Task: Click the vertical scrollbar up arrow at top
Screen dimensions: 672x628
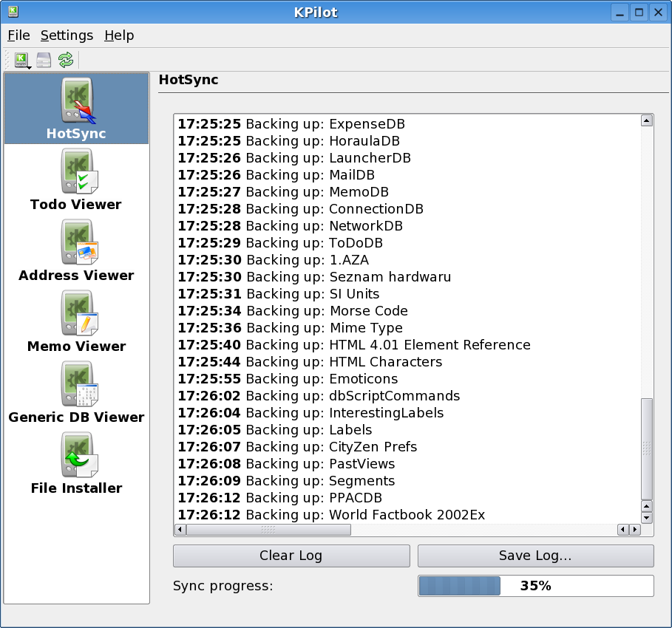Action: (x=647, y=120)
